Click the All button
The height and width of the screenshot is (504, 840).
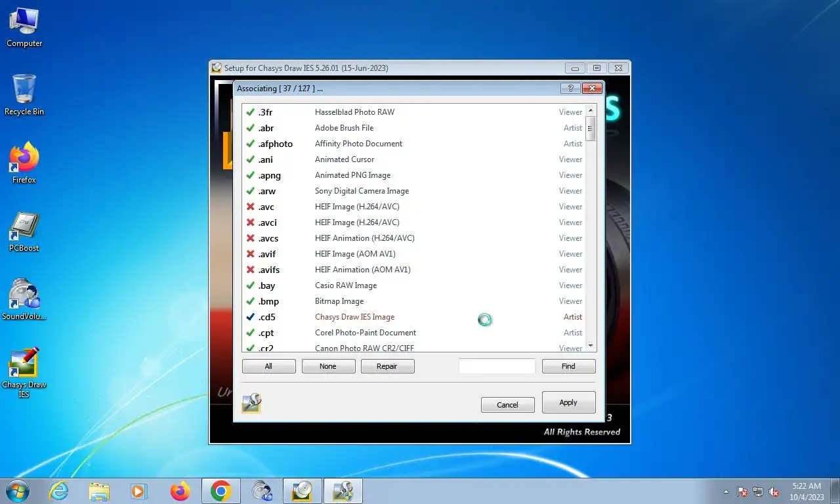268,366
